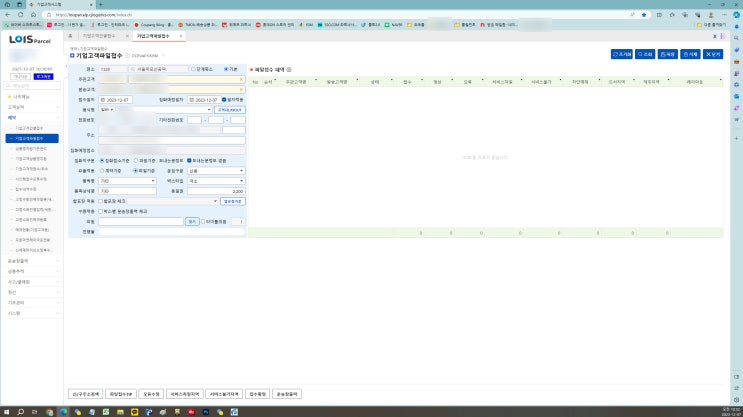Click the info icon next to 파일접수 내역
Image resolution: width=743 pixels, height=417 pixels.
pyautogui.click(x=289, y=70)
